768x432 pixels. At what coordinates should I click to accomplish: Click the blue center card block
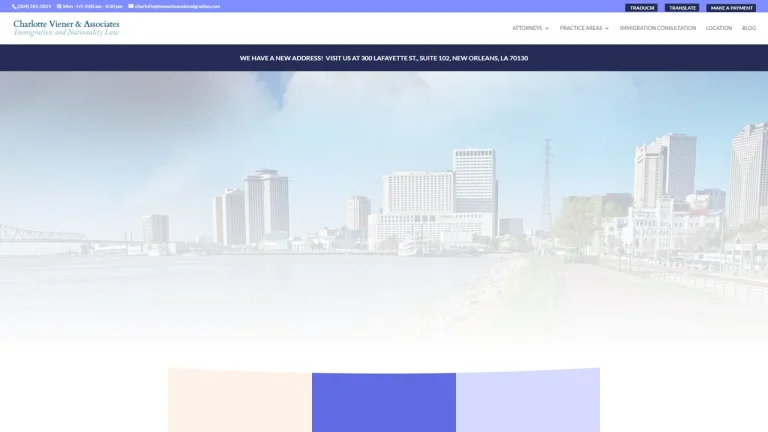[384, 403]
